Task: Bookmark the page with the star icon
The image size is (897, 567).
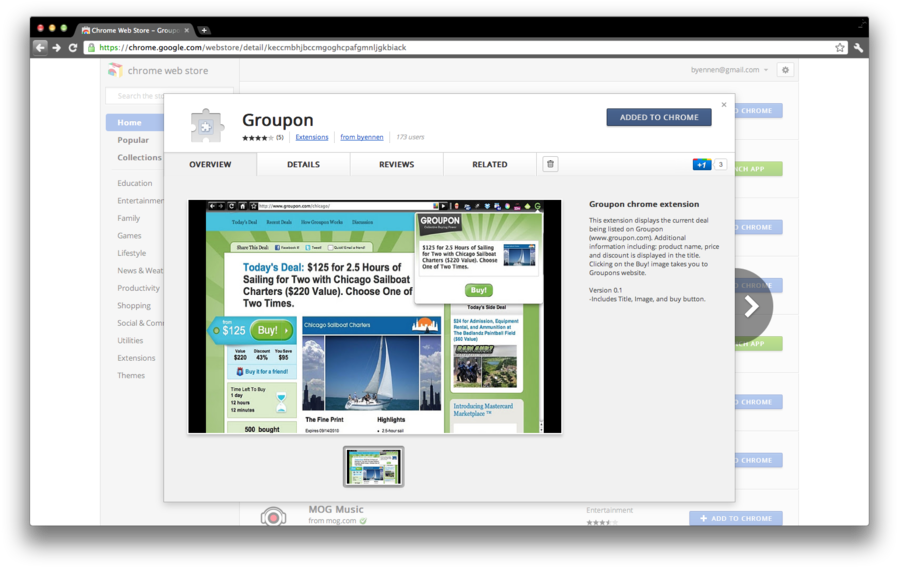Action: point(839,47)
